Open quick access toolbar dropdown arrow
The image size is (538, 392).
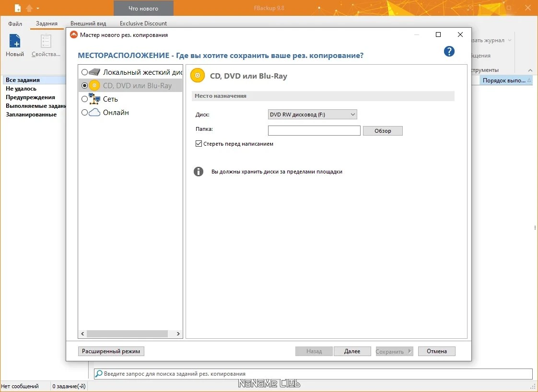(38, 8)
